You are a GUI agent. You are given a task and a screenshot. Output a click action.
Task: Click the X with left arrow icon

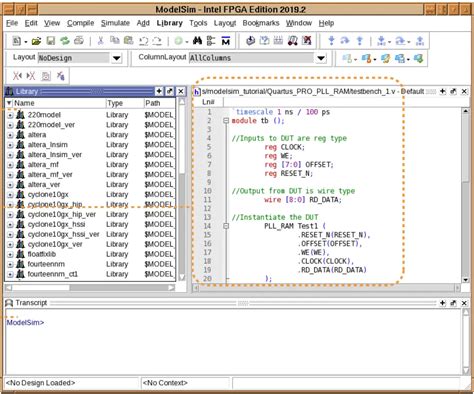[17, 76]
